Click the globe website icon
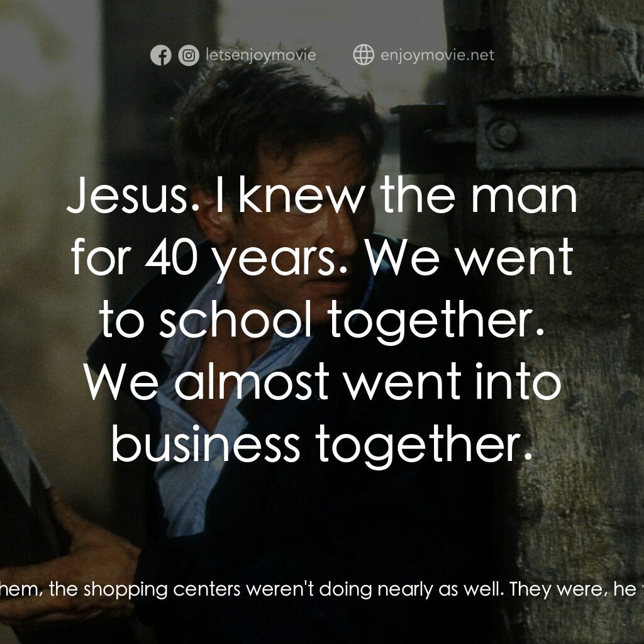Viewport: 644px width, 644px height. click(364, 55)
